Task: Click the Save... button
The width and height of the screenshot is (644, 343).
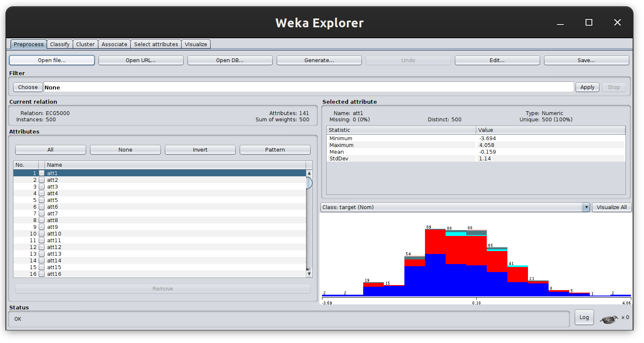Action: tap(586, 60)
